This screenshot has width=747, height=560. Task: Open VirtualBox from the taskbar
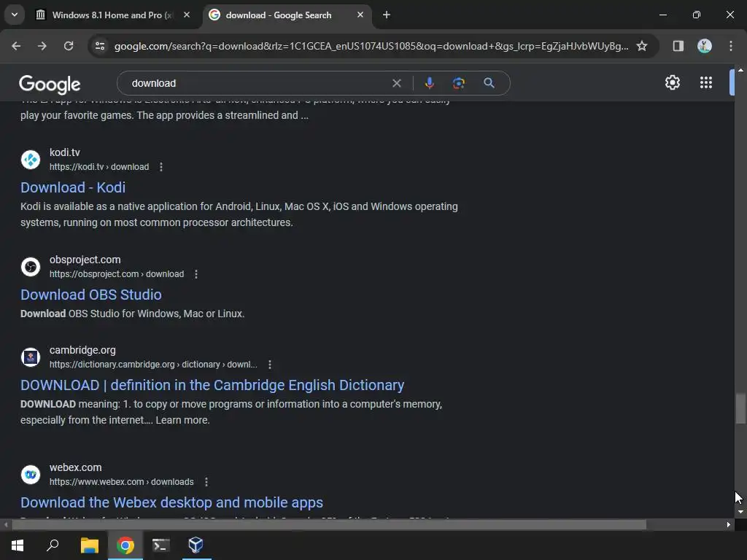pyautogui.click(x=196, y=545)
